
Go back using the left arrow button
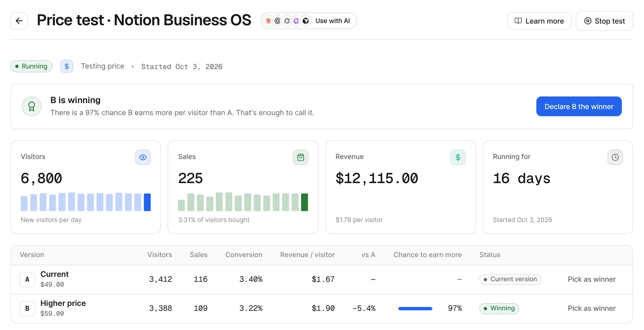[19, 21]
